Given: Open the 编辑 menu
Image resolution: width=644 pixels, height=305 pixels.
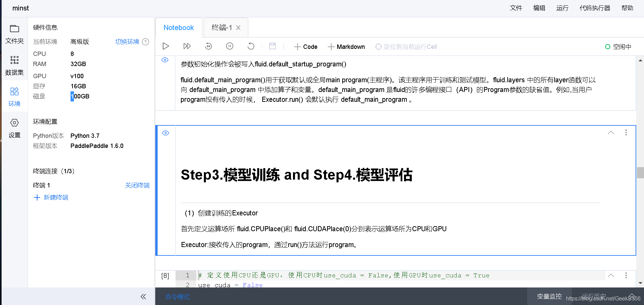Looking at the screenshot, I should pyautogui.click(x=539, y=8).
